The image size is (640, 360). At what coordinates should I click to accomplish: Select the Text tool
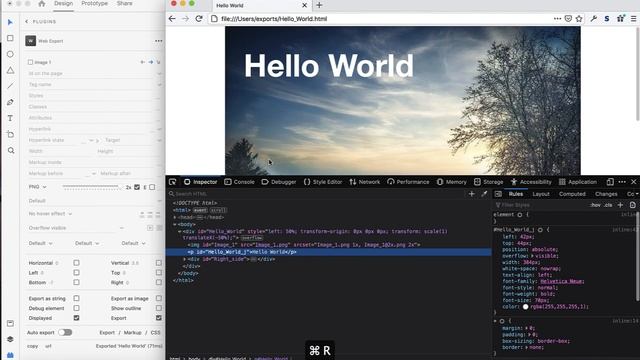(x=10, y=118)
